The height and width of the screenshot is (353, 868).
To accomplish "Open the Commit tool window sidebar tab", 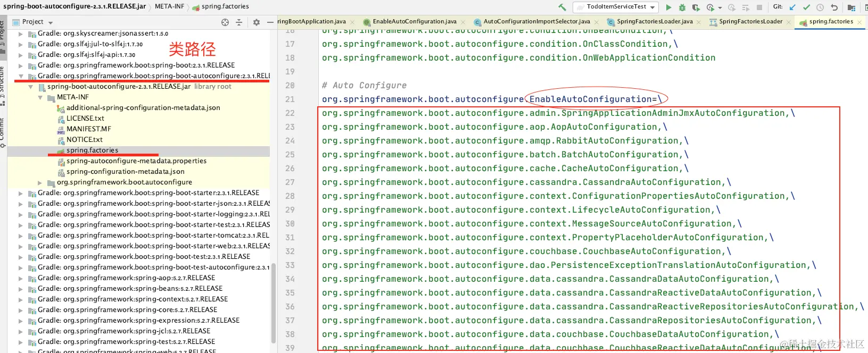I will (x=3, y=132).
